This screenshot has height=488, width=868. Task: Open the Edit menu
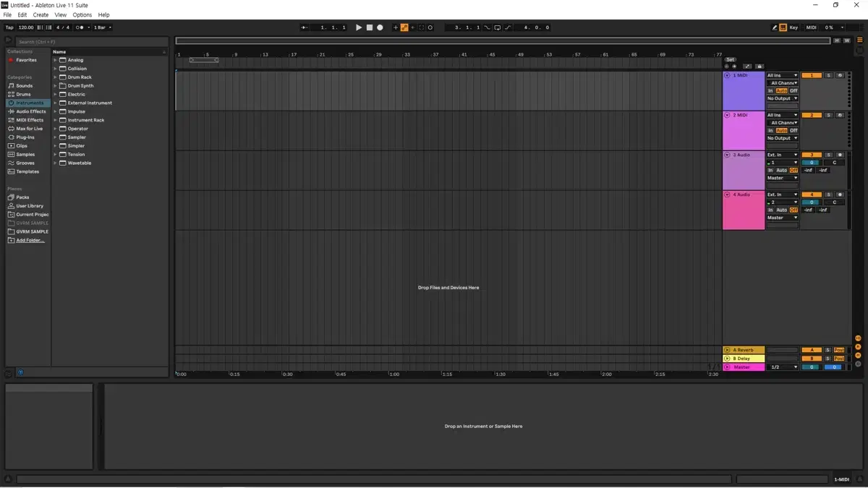(22, 14)
